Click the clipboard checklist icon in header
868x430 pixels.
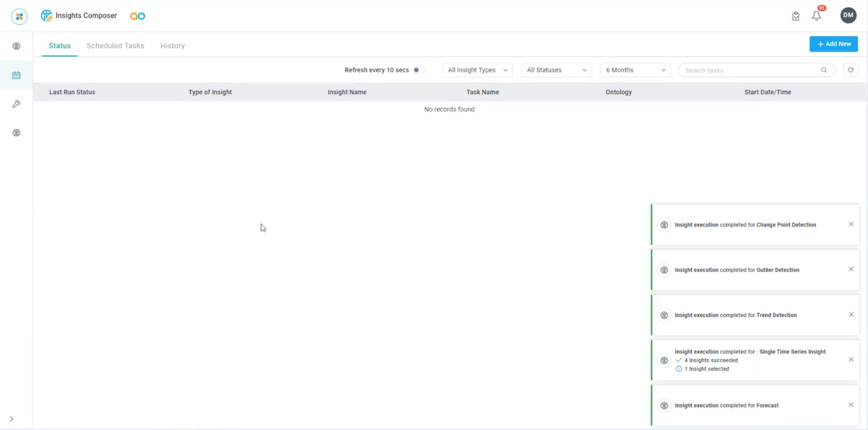(x=796, y=16)
